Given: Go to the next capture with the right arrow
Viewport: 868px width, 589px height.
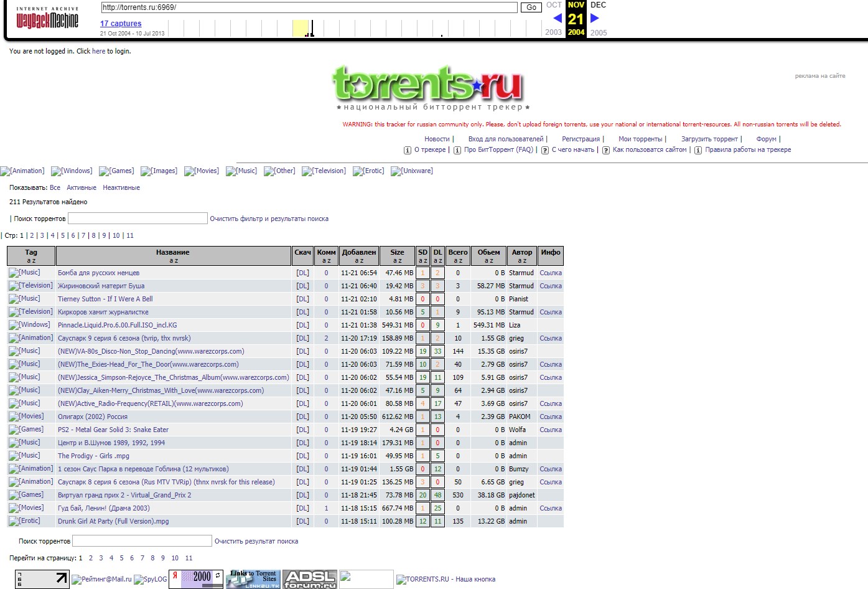Looking at the screenshot, I should (594, 18).
